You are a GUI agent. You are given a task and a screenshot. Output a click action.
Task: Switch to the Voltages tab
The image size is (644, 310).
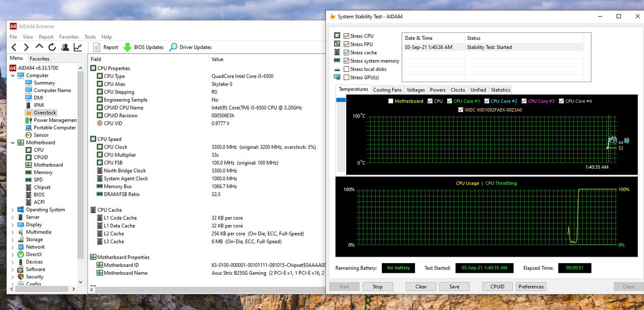coord(416,90)
